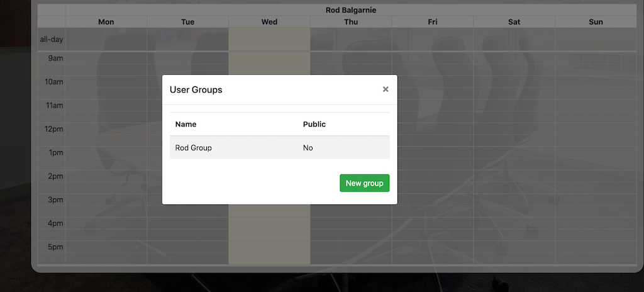644x292 pixels.
Task: Select the Wed day column header
Action: (x=269, y=22)
